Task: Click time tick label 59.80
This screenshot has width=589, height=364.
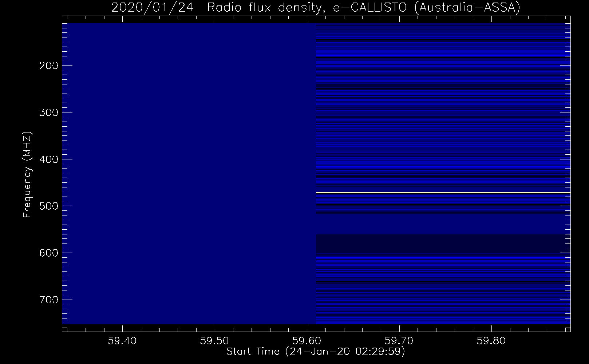Action: click(492, 341)
